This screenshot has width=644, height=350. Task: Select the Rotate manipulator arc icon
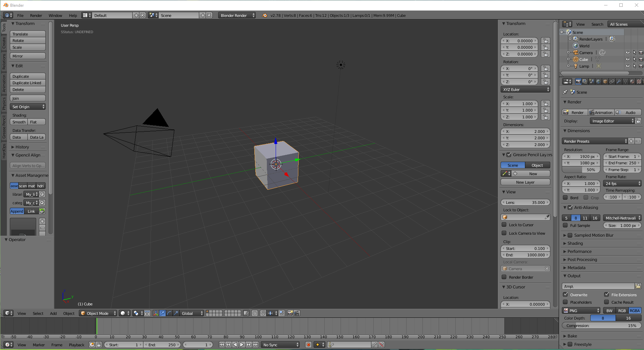coord(169,313)
